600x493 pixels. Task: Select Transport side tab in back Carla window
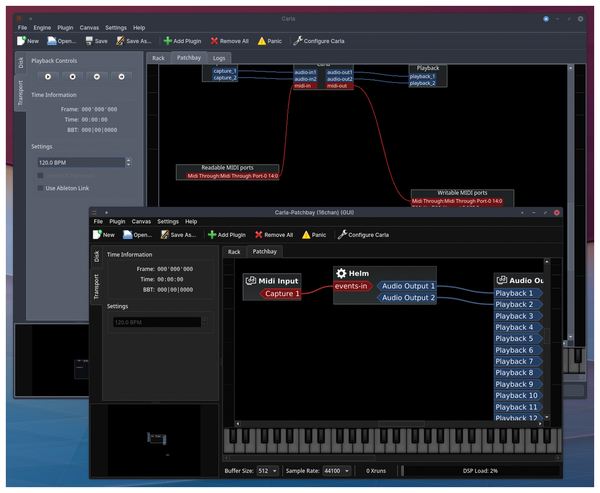click(x=21, y=93)
